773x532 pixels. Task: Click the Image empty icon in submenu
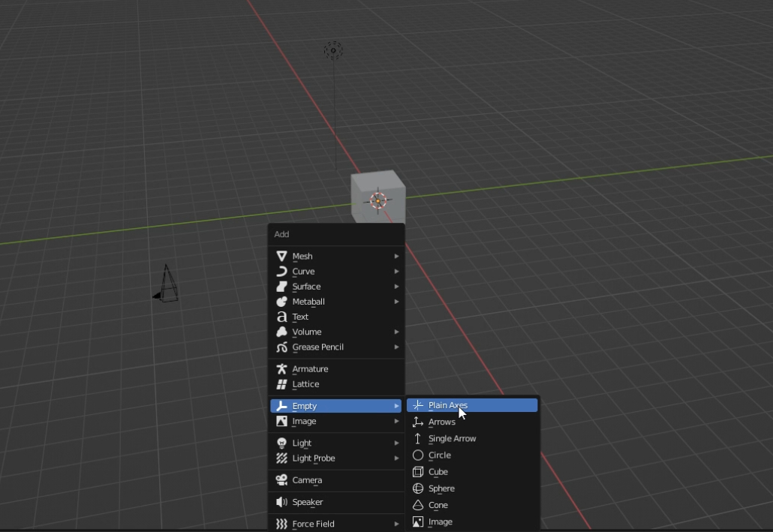pyautogui.click(x=417, y=521)
